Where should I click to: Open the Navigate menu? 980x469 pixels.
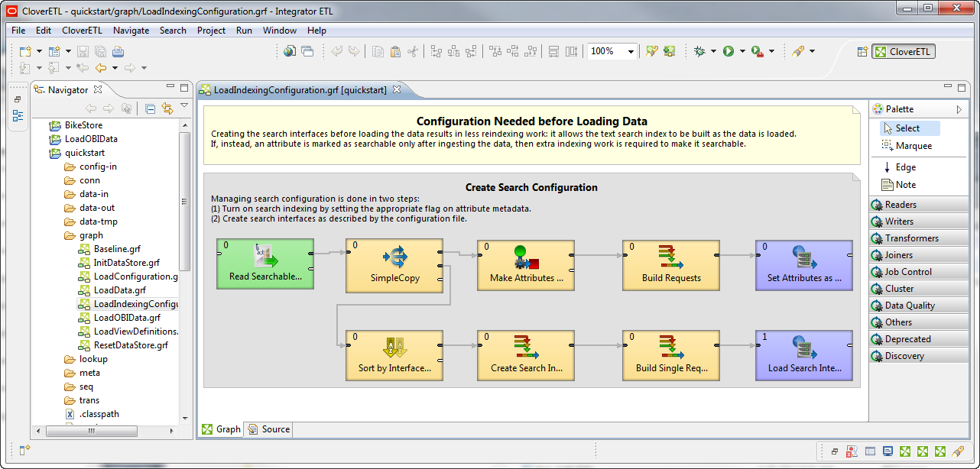(x=131, y=31)
